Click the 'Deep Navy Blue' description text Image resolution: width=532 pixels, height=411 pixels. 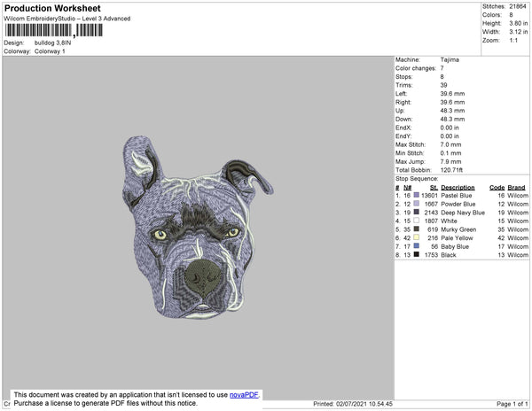coord(463,213)
